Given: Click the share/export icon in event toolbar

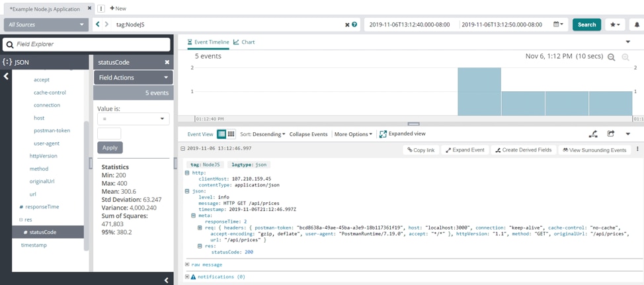Looking at the screenshot, I should click(611, 134).
